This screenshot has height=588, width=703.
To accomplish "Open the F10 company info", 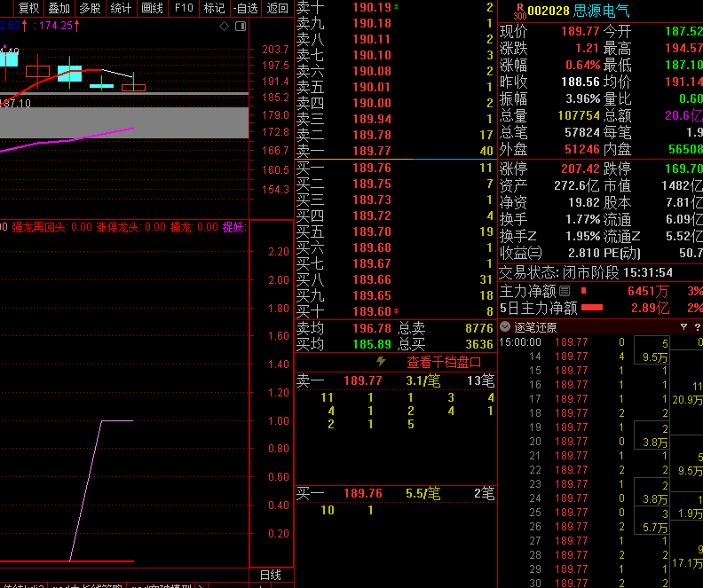I will [x=183, y=8].
